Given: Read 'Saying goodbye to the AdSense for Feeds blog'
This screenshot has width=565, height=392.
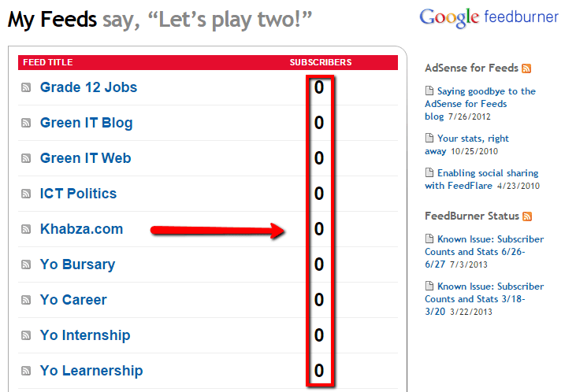Looking at the screenshot, I should (x=480, y=104).
